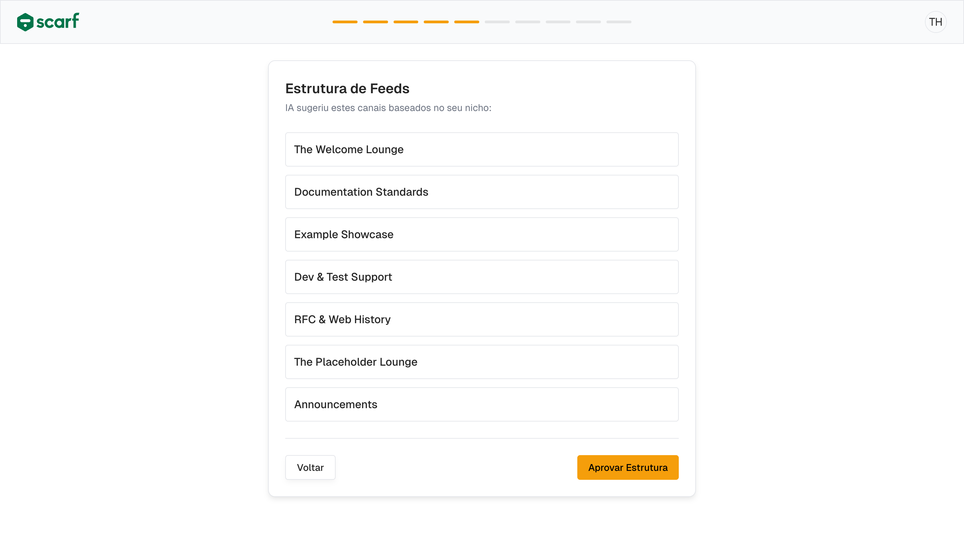This screenshot has width=964, height=560.
Task: Select the eighth gray progress segment
Action: coord(558,22)
